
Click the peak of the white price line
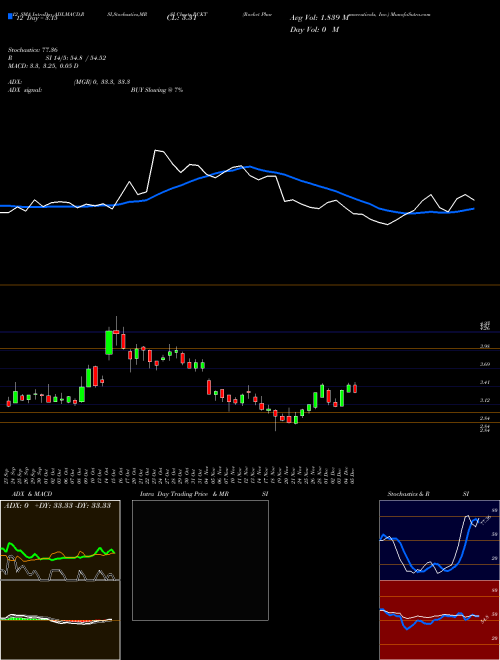155,150
